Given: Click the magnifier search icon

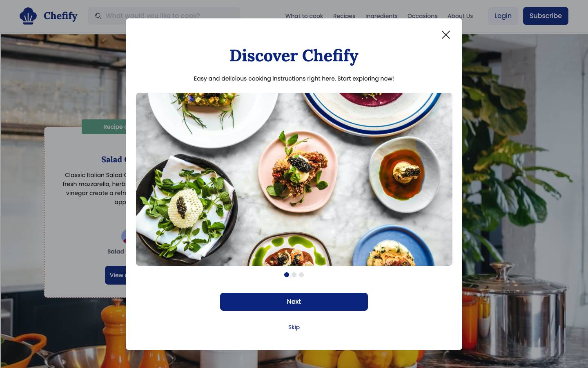Looking at the screenshot, I should [x=98, y=16].
